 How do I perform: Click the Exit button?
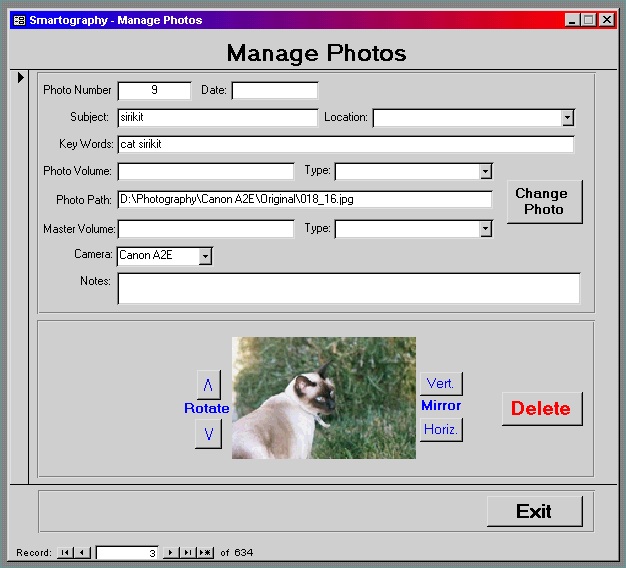coord(534,511)
